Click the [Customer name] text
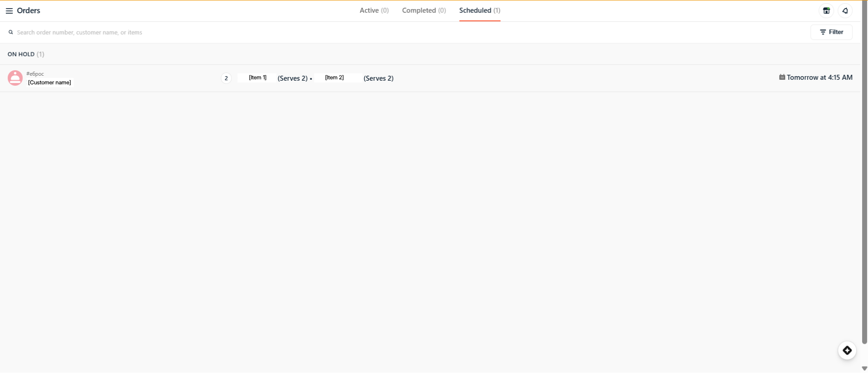 50,83
